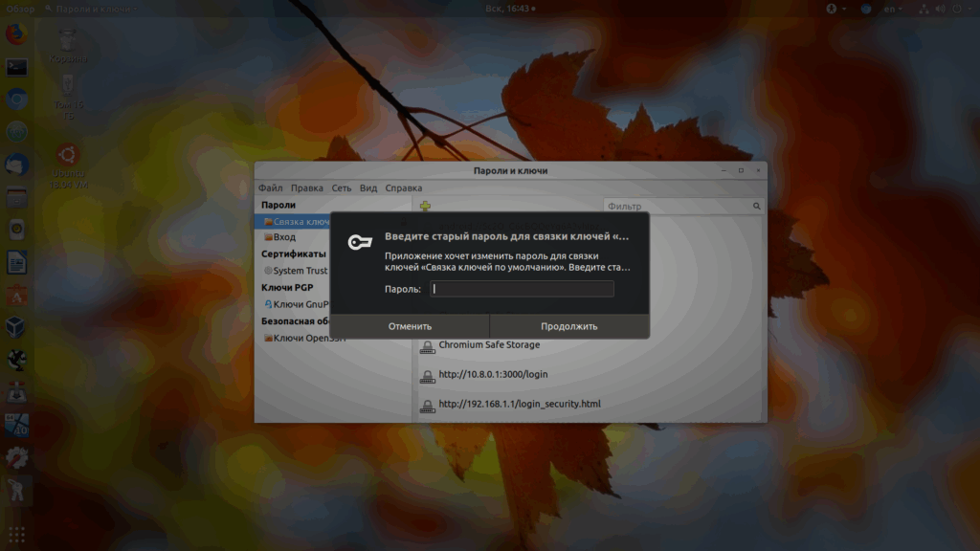This screenshot has height=551, width=980.
Task: Open Пароли и ключи app menu in top bar
Action: 91,9
